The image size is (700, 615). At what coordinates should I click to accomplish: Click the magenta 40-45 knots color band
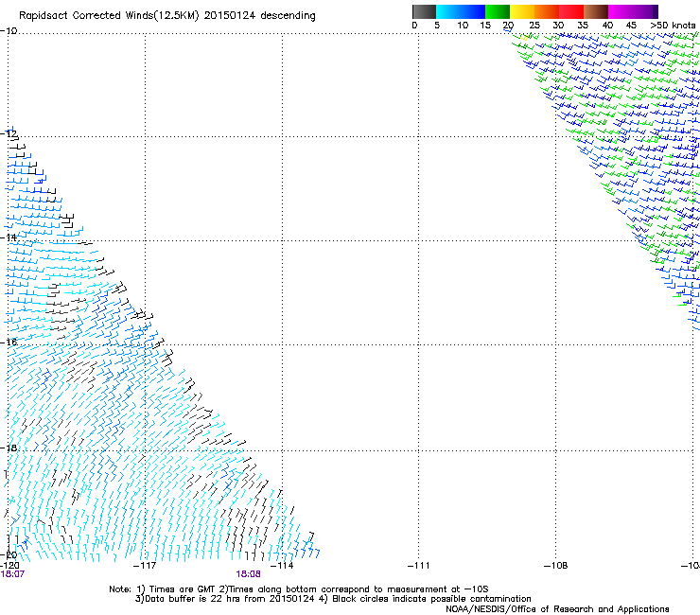pyautogui.click(x=621, y=11)
